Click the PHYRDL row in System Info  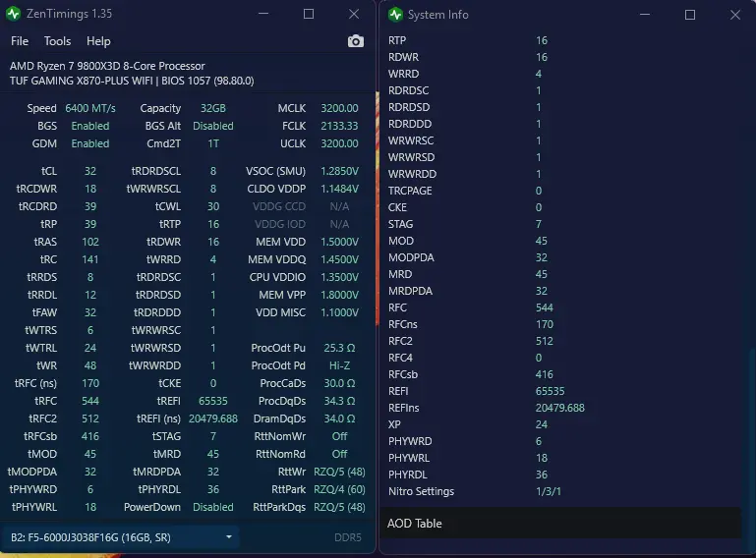pyautogui.click(x=562, y=474)
